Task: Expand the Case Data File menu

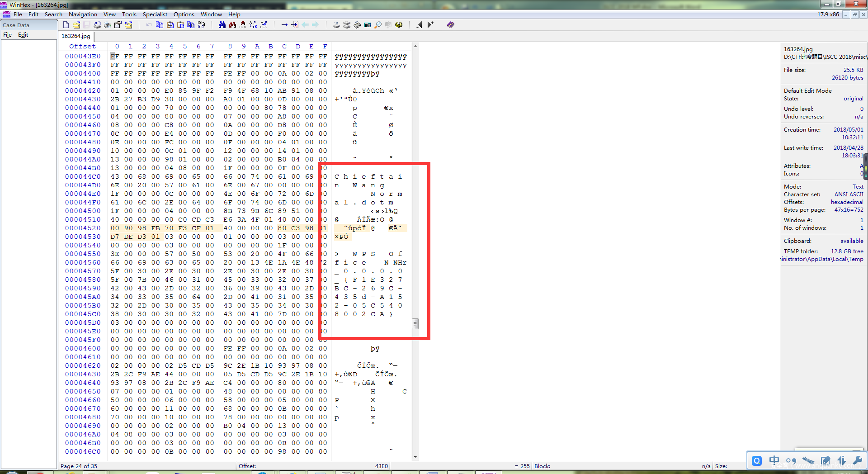Action: (8, 35)
